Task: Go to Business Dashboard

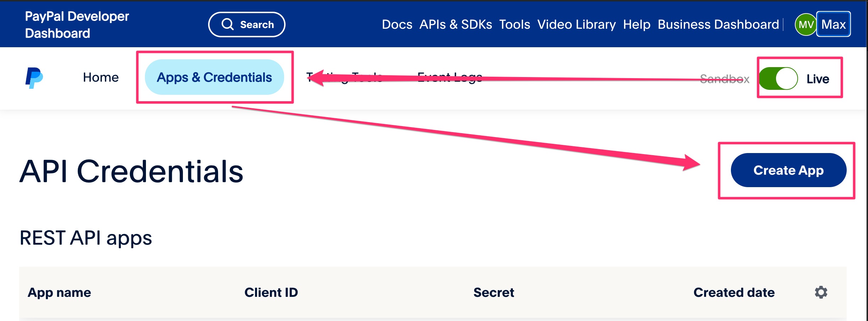Action: click(718, 25)
